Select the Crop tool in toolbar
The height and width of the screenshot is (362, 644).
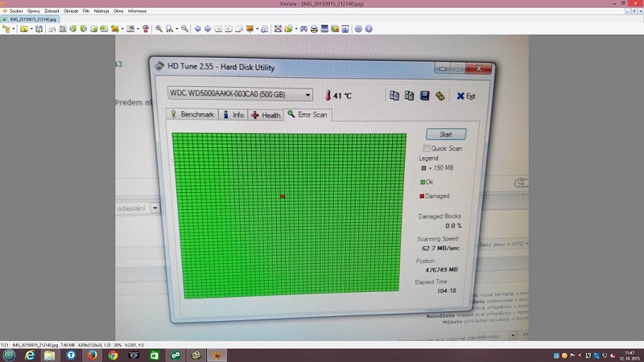coord(63,29)
